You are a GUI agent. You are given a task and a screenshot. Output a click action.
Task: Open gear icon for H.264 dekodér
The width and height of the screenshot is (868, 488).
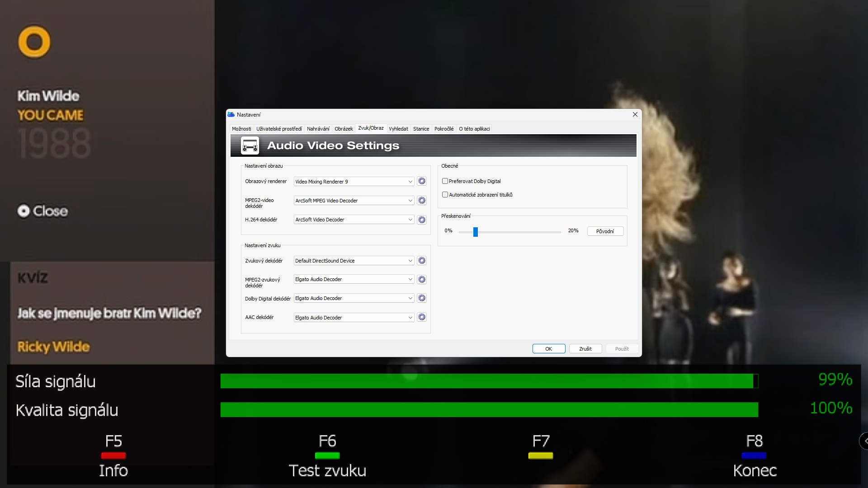coord(422,220)
